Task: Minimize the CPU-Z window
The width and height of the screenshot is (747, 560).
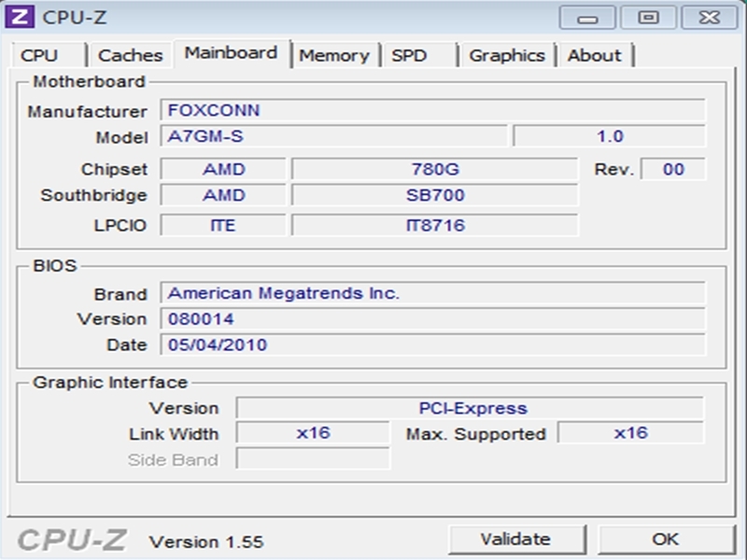Action: pyautogui.click(x=587, y=18)
